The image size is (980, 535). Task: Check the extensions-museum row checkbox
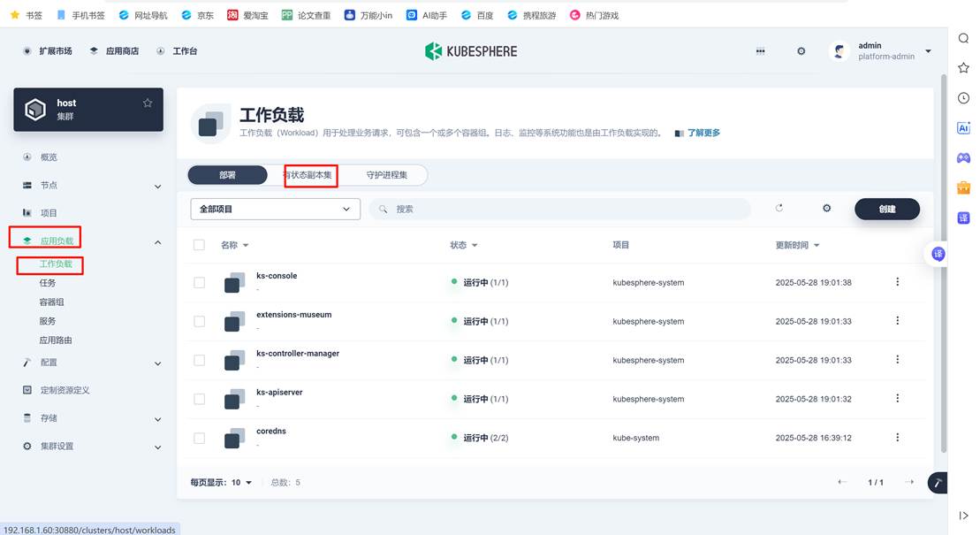(x=199, y=321)
